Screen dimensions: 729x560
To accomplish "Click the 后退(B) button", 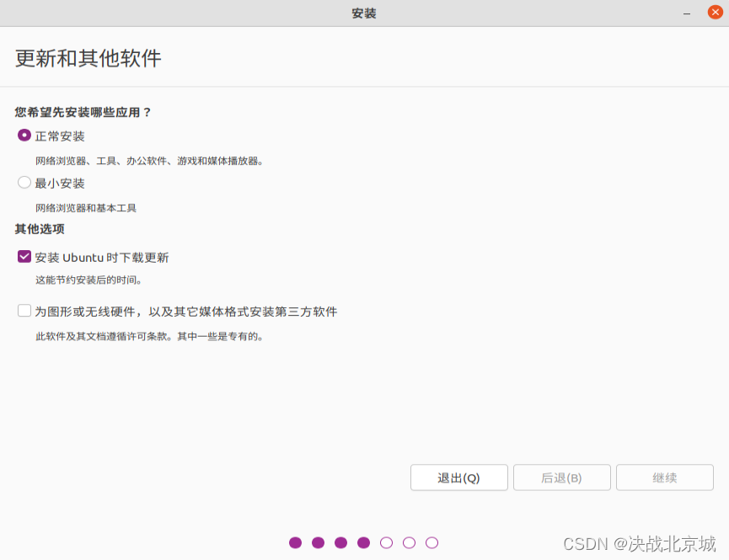I will [561, 477].
